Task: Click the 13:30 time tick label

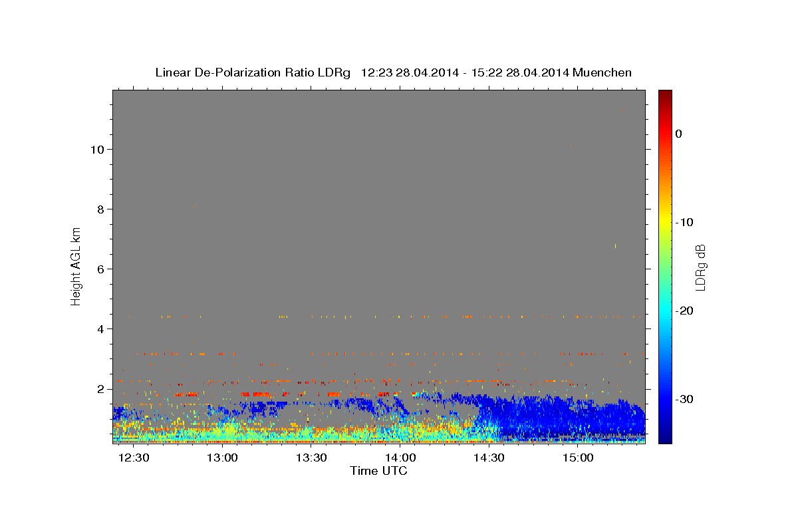Action: click(x=311, y=458)
